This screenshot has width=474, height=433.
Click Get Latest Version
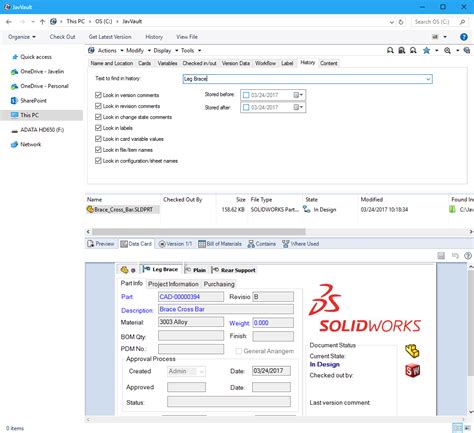[110, 37]
